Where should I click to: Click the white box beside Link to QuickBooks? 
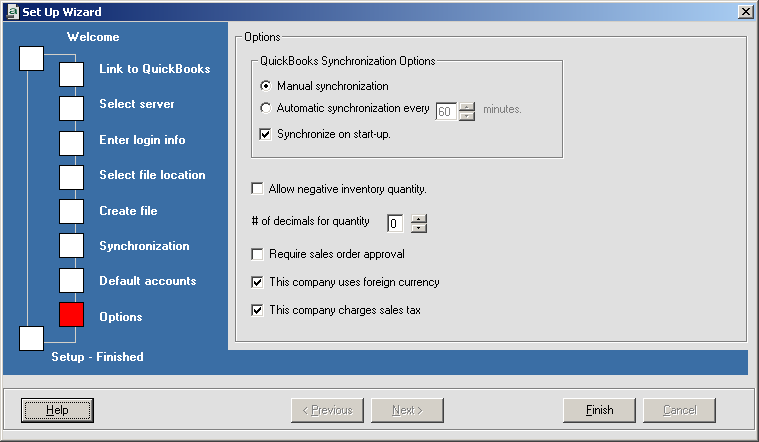point(71,75)
